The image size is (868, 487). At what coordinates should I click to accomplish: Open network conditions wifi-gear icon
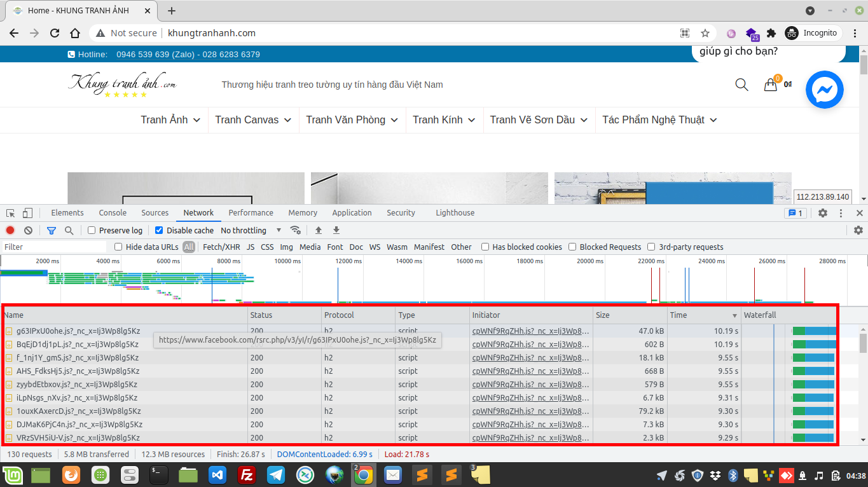tap(295, 230)
